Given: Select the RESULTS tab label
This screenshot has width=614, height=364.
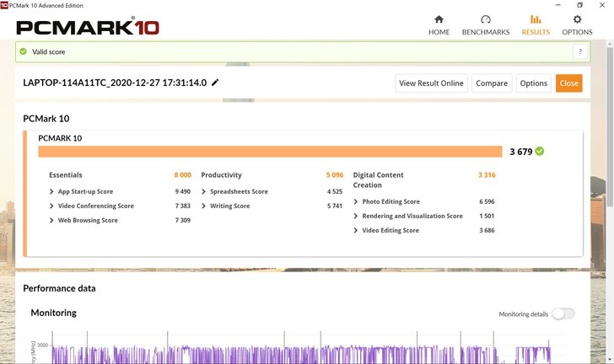Looking at the screenshot, I should (536, 32).
